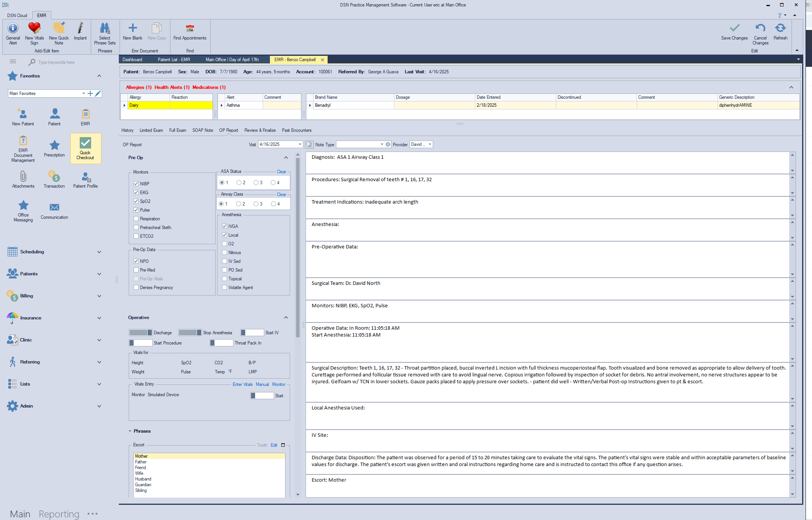Open the Patient List - EMR tab
Image resolution: width=812 pixels, height=520 pixels.
(x=174, y=60)
